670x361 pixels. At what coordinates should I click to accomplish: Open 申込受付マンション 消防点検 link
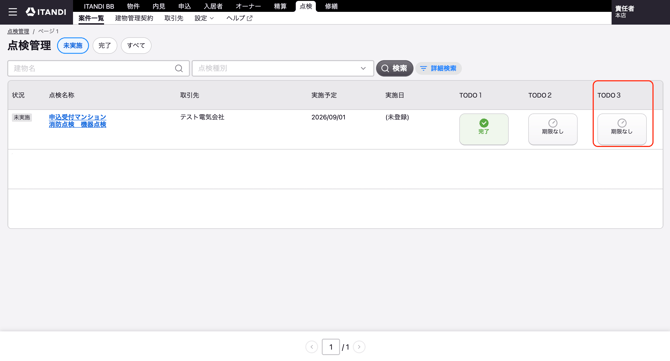[77, 121]
